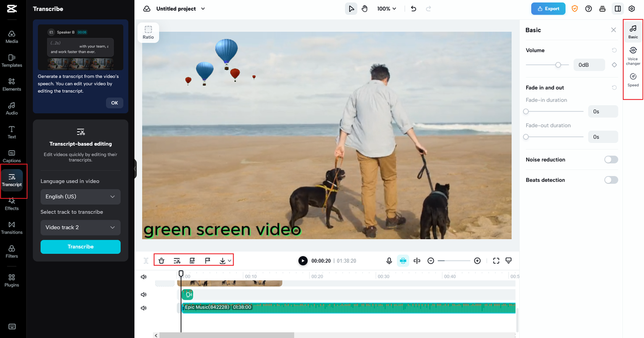Open the Effects panel

coord(12,204)
